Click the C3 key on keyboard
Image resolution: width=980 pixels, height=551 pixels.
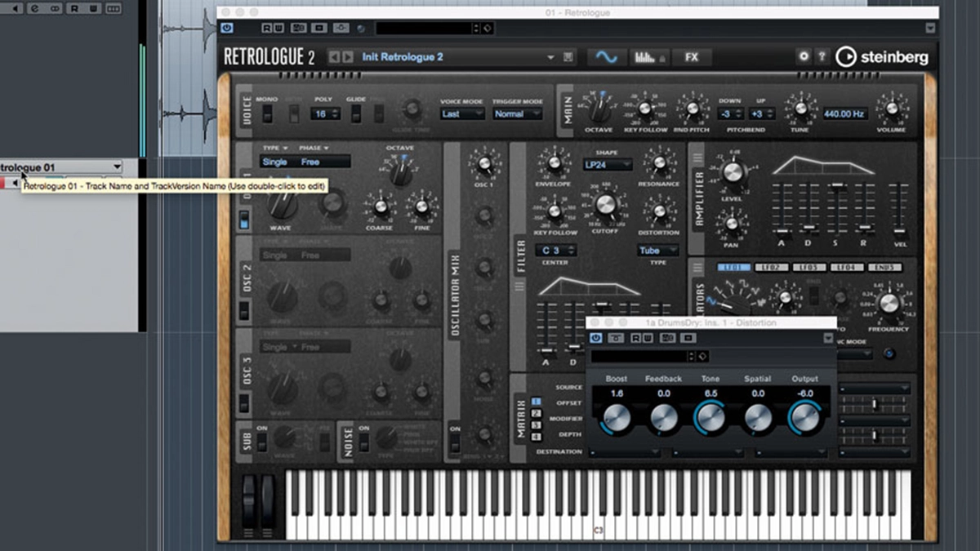(599, 506)
